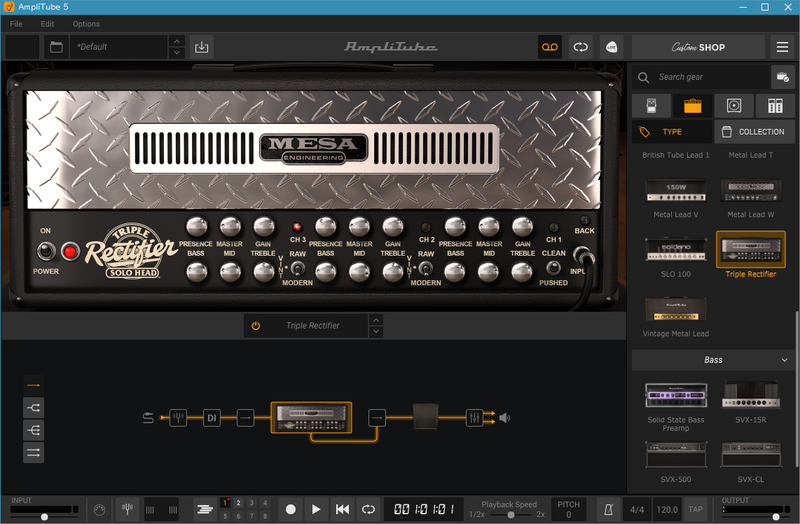Click the save preset download icon
The height and width of the screenshot is (524, 800).
[202, 47]
